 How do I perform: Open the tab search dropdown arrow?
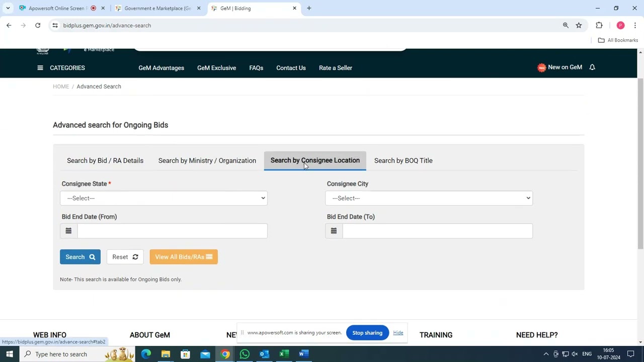8,8
